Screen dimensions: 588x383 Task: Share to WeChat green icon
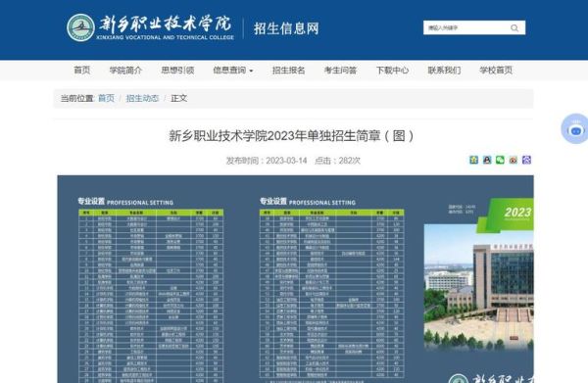[500, 160]
